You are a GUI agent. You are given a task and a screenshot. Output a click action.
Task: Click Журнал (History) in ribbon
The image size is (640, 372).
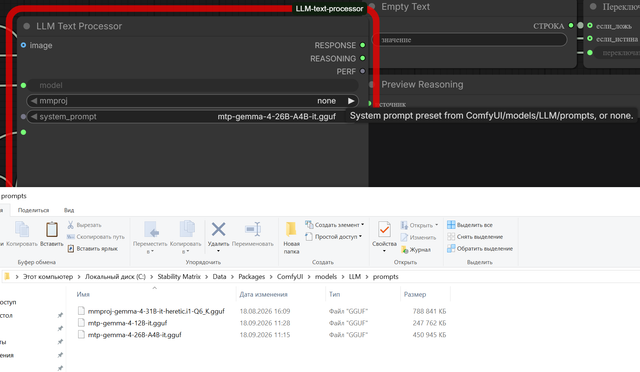416,249
